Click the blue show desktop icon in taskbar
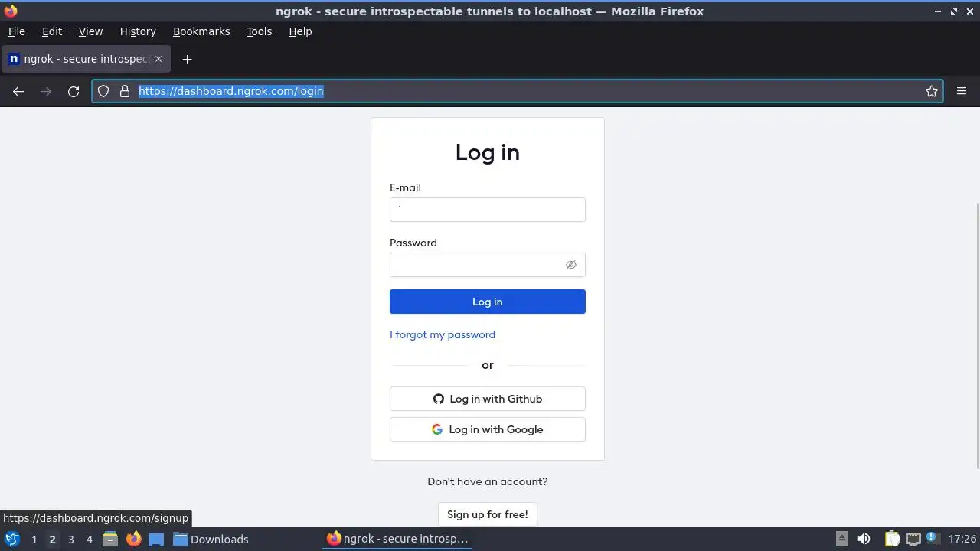Screen dimensions: 980x551 (x=156, y=539)
